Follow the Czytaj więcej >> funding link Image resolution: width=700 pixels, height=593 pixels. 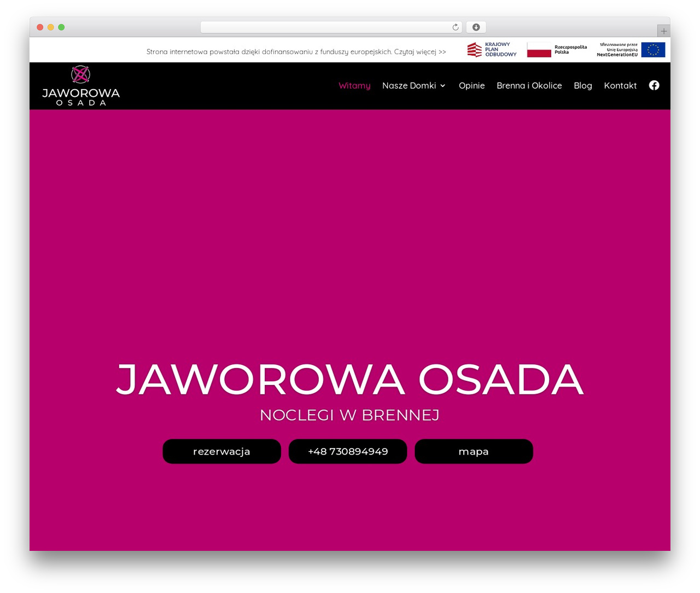coord(420,52)
